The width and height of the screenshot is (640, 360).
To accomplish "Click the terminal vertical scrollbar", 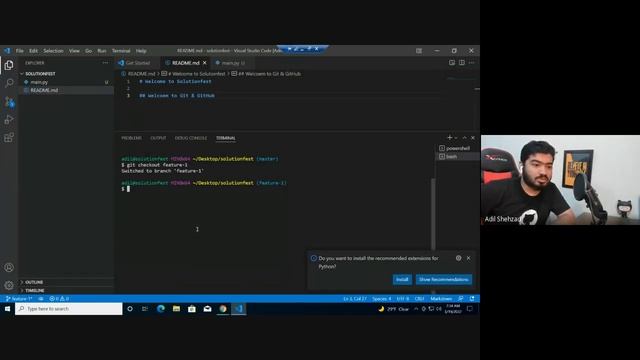I will pos(433,214).
